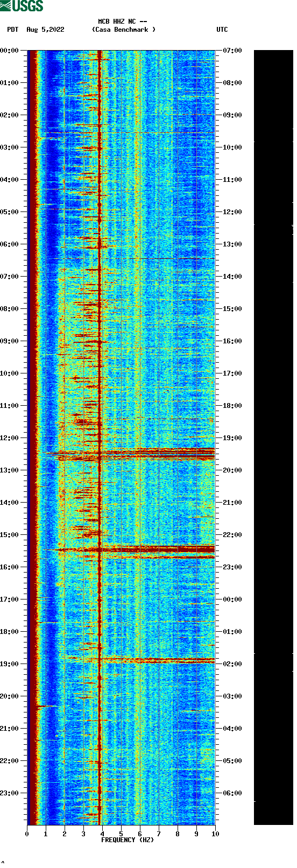Click the 10 Hz frequency axis label
The image size is (297, 868).
(215, 834)
